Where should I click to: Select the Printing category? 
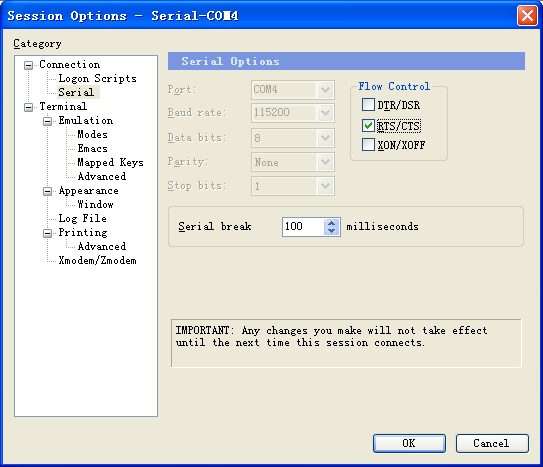83,233
